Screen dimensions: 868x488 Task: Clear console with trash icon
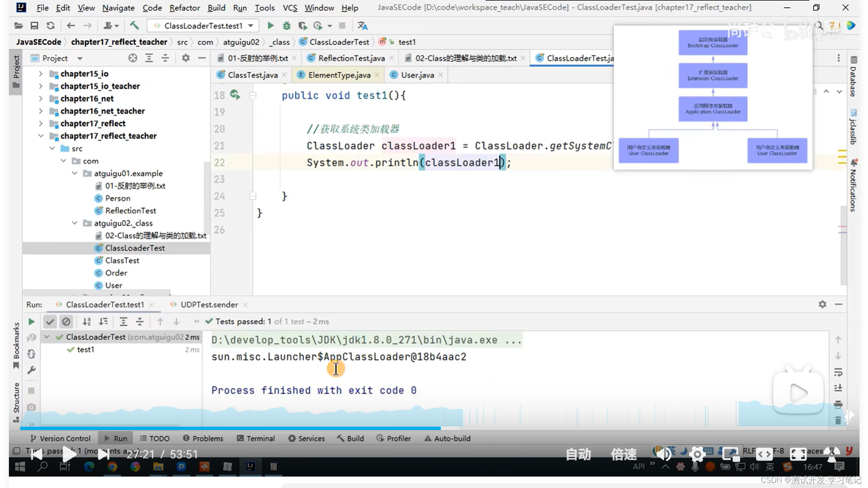click(x=838, y=420)
